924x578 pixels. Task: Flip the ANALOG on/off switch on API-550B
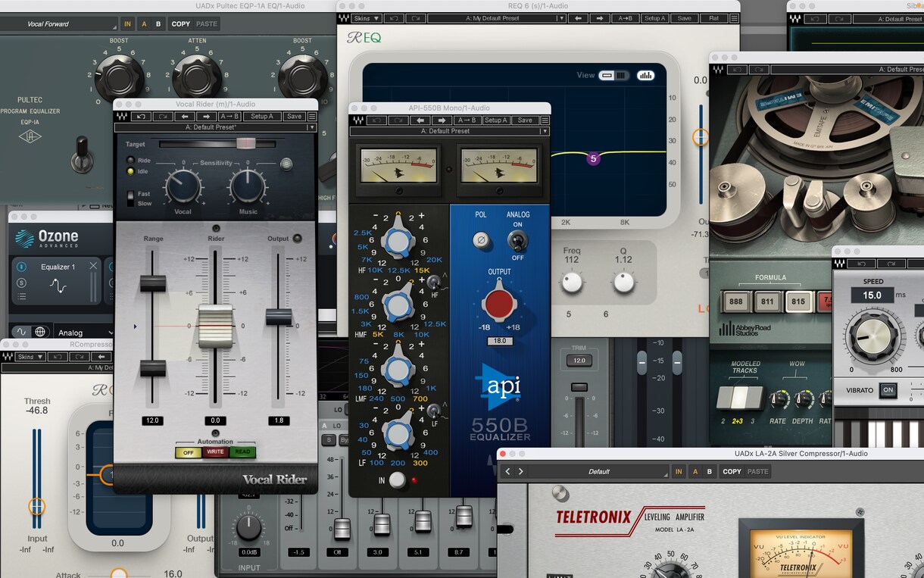(518, 241)
